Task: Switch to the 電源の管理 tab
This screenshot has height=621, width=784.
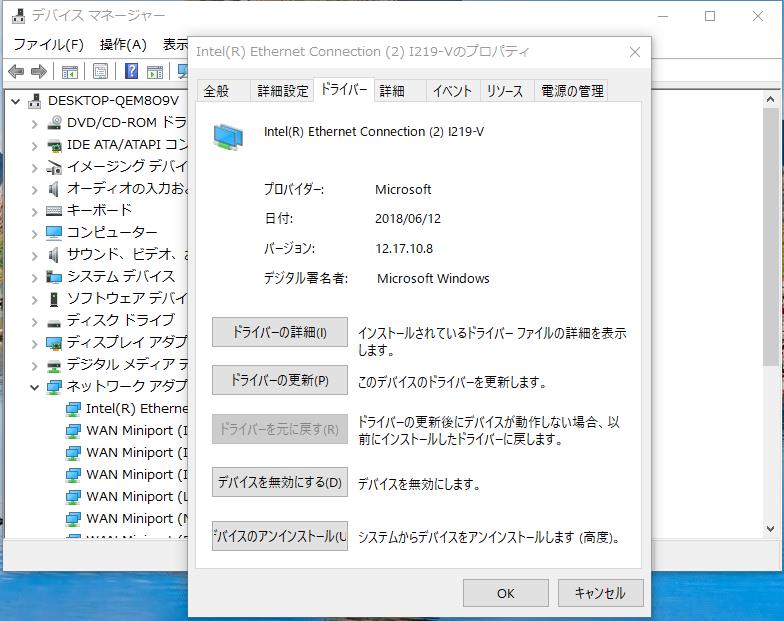Action: click(x=572, y=91)
